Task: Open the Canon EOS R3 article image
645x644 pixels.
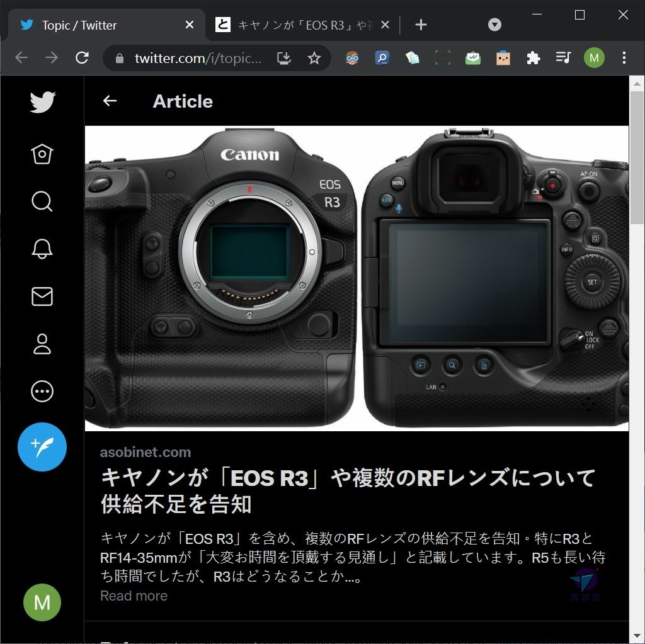Action: click(x=357, y=278)
